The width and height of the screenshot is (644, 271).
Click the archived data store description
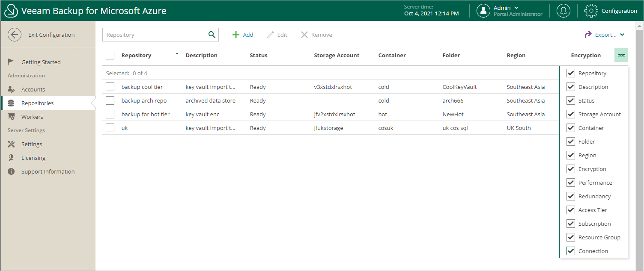click(211, 100)
